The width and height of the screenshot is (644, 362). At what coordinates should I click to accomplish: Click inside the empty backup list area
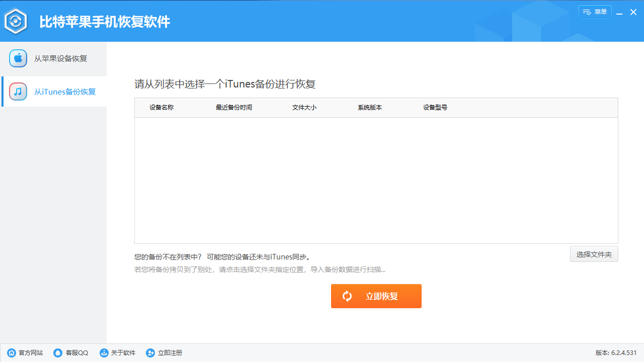pyautogui.click(x=376, y=181)
